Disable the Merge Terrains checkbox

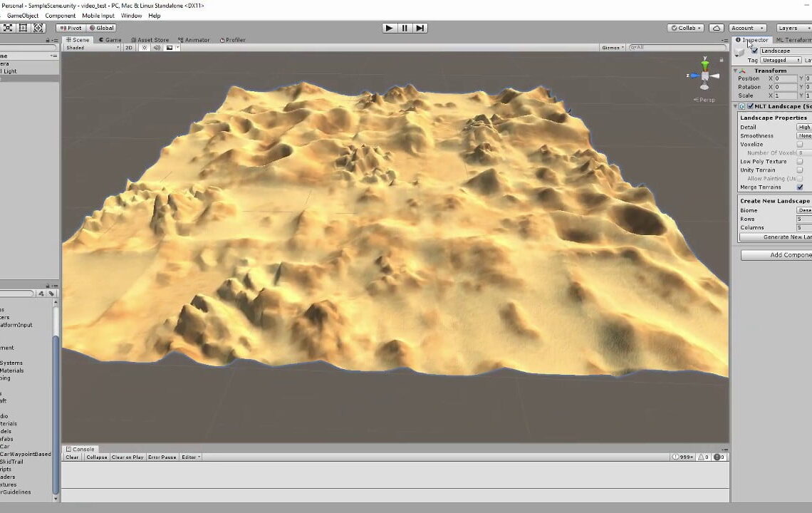[x=801, y=187]
